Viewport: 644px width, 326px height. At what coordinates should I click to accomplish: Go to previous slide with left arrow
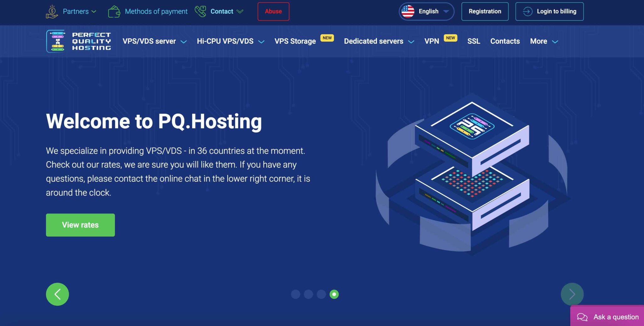(x=57, y=294)
